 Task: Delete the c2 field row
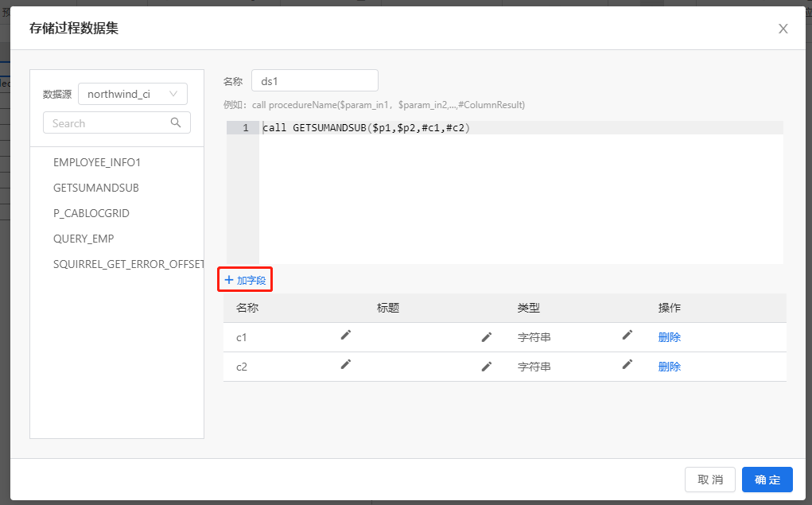tap(669, 367)
